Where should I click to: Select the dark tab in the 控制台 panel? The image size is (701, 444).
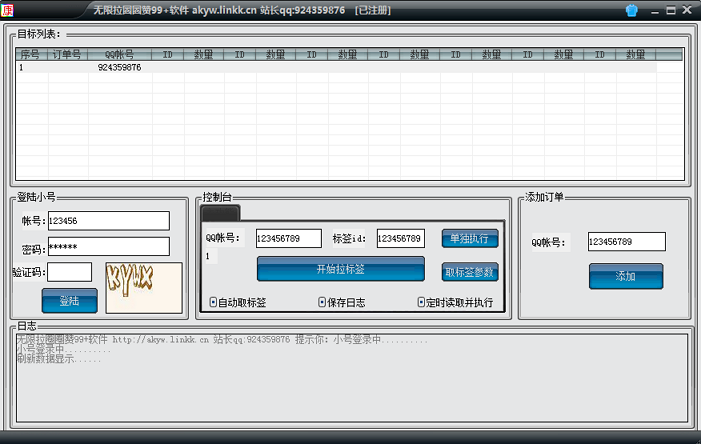coord(220,213)
